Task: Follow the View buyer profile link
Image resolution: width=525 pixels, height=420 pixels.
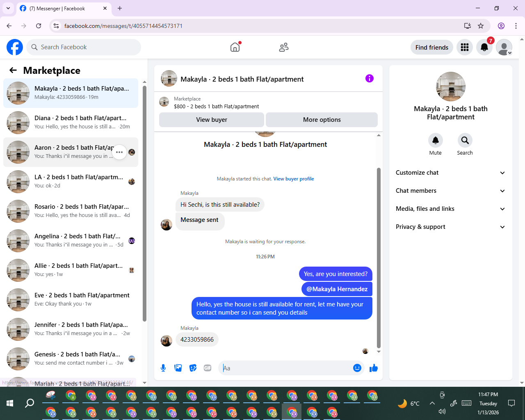Action: (294, 179)
